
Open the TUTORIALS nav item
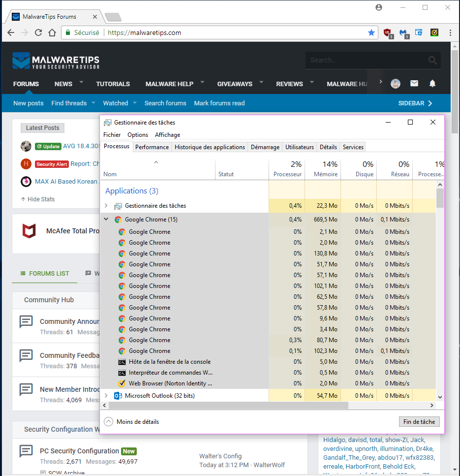pos(113,84)
